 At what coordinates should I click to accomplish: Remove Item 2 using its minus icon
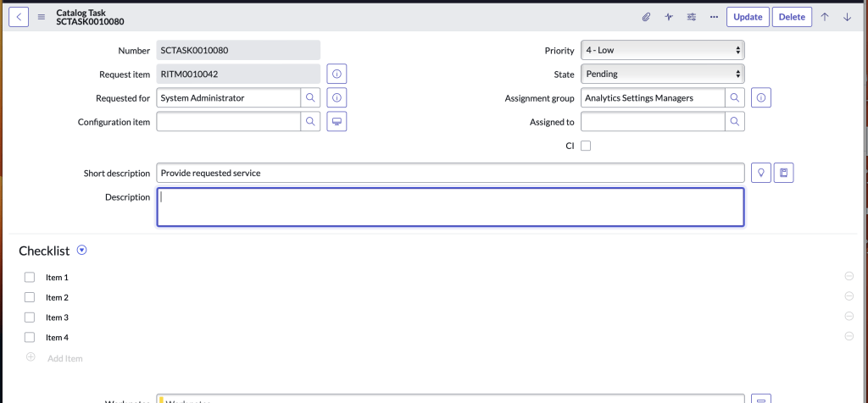tap(849, 296)
